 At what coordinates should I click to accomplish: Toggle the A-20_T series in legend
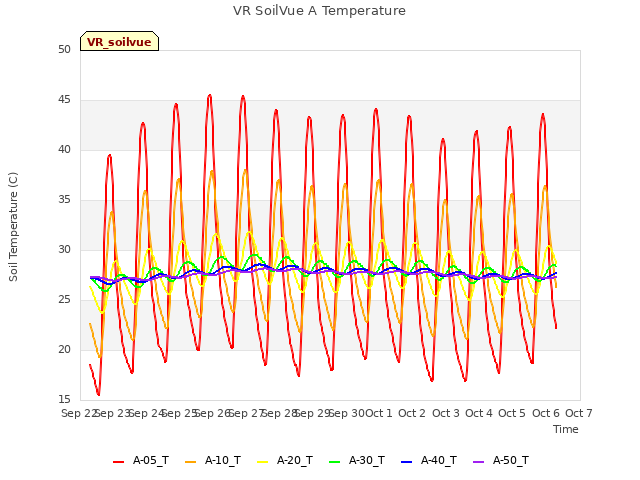pyautogui.click(x=285, y=460)
